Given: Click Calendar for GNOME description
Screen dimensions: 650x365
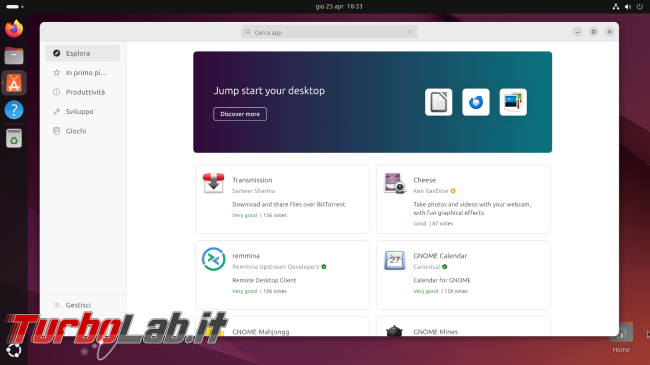Looking at the screenshot, I should [442, 280].
